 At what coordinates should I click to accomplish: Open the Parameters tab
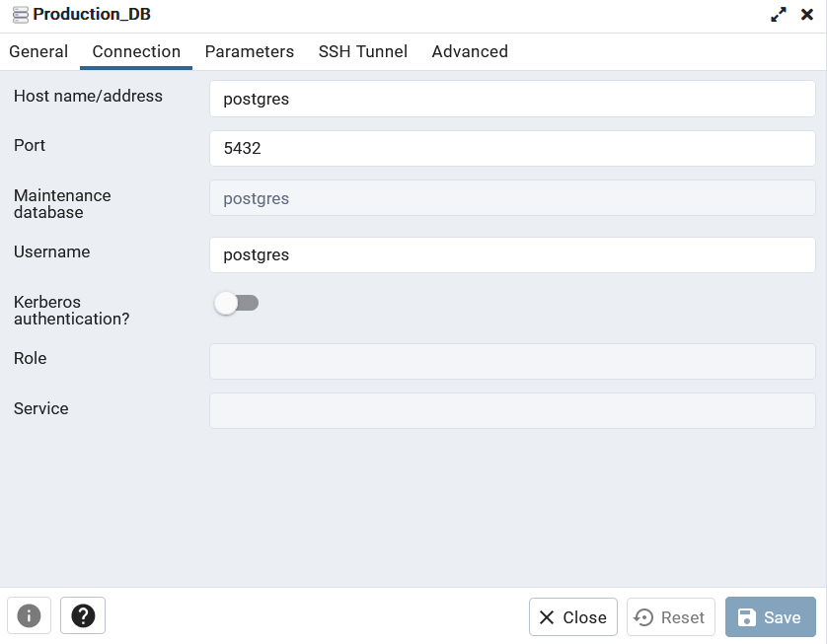pyautogui.click(x=249, y=51)
